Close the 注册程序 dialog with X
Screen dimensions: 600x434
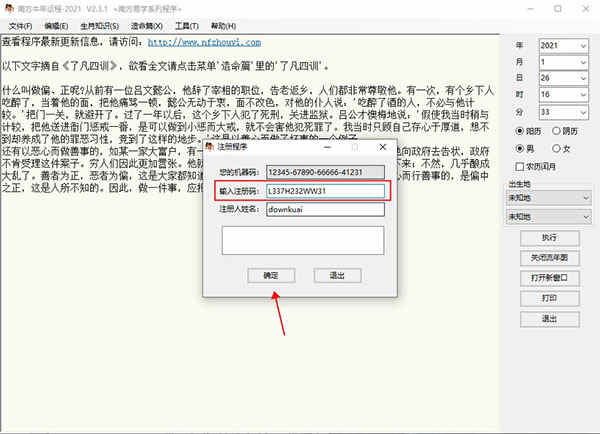[x=383, y=147]
